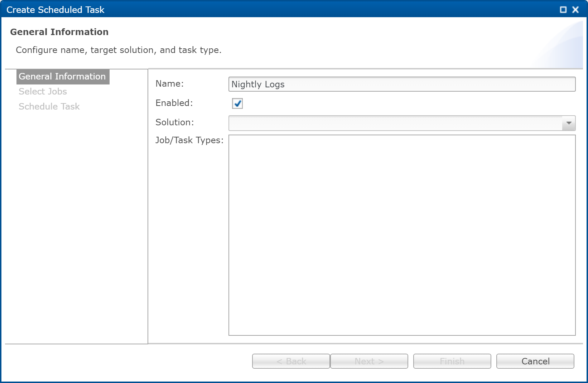Click the 'Name:' field label
This screenshot has height=383, width=588.
tap(169, 84)
